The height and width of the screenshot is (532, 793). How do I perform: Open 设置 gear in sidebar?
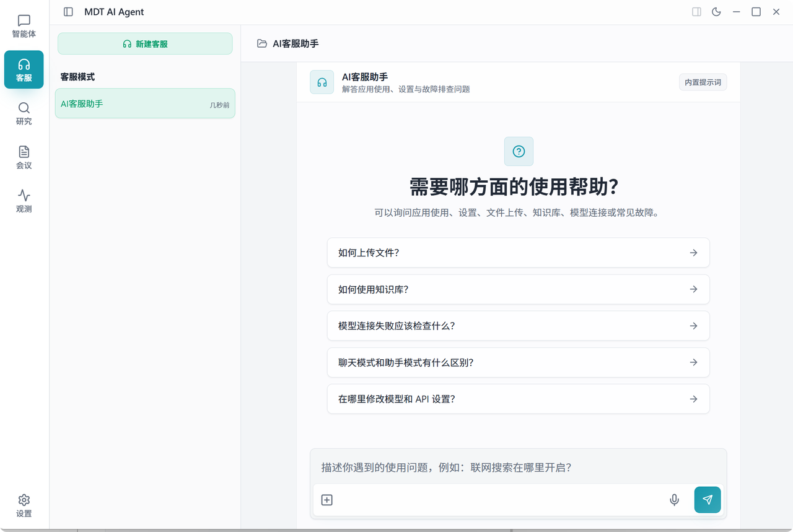click(x=24, y=505)
